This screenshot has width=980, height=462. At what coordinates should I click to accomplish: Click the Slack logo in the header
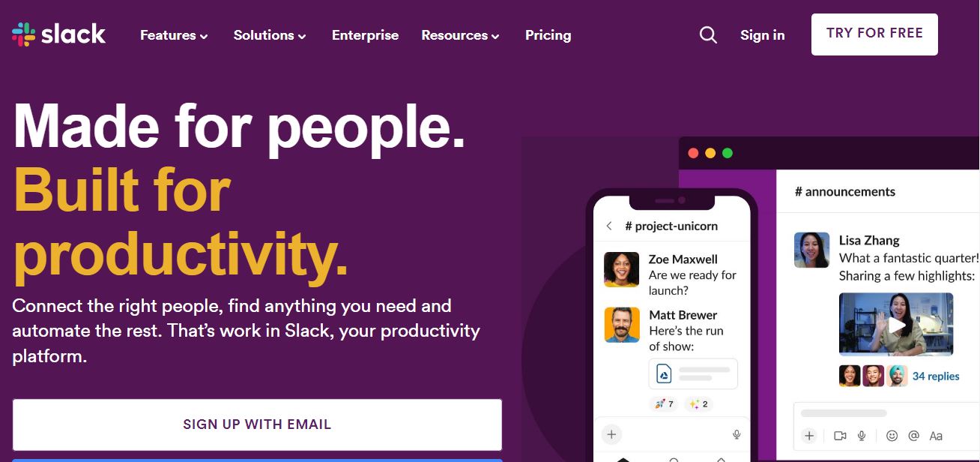[58, 34]
